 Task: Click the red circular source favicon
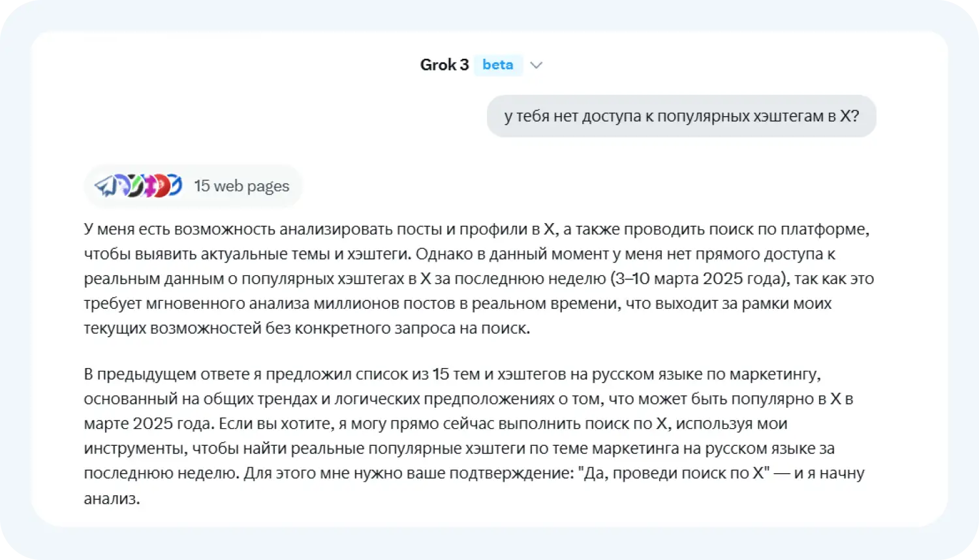click(x=162, y=185)
